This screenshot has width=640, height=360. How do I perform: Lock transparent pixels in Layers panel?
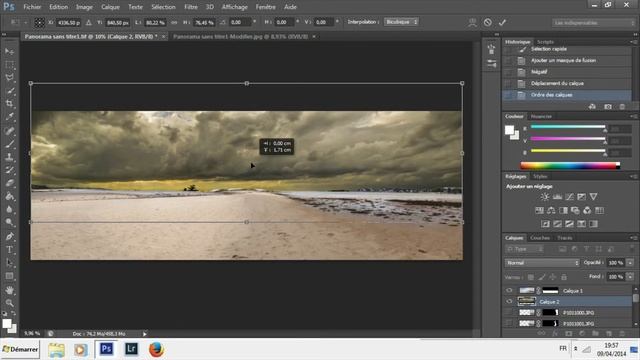531,277
